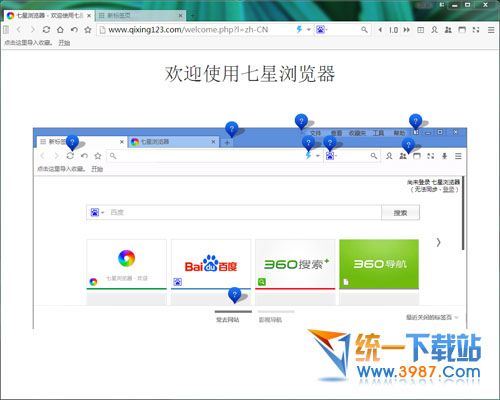
Task: Bookmark this page with star icon
Action: pos(88,30)
